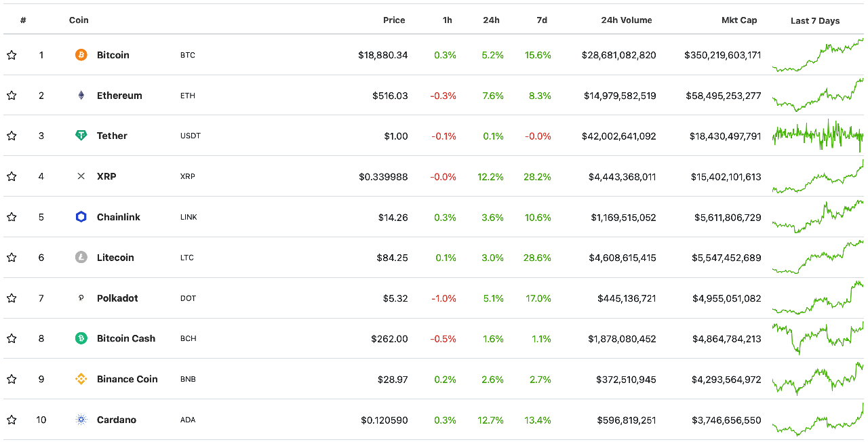Open the Cardano coin page link
This screenshot has height=442, width=868.
117,420
